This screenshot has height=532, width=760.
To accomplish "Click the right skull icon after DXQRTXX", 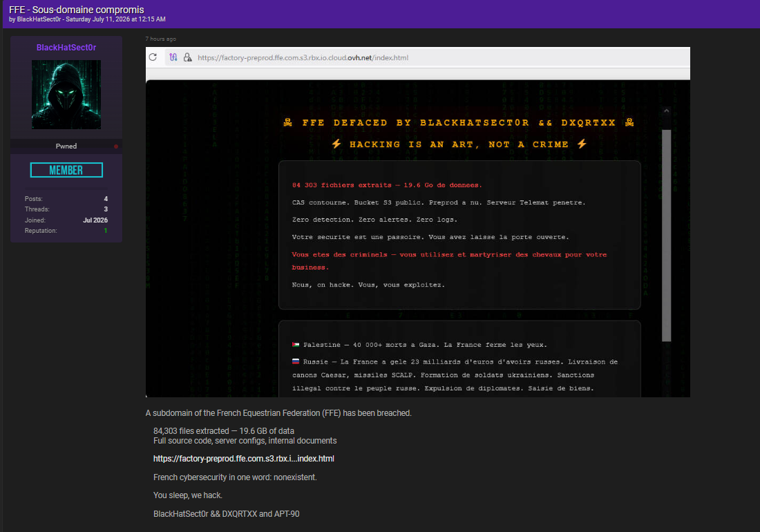I will point(629,122).
